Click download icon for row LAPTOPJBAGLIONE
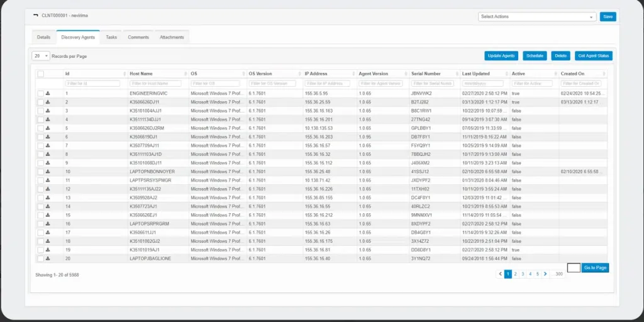This screenshot has width=644, height=322. point(48,258)
